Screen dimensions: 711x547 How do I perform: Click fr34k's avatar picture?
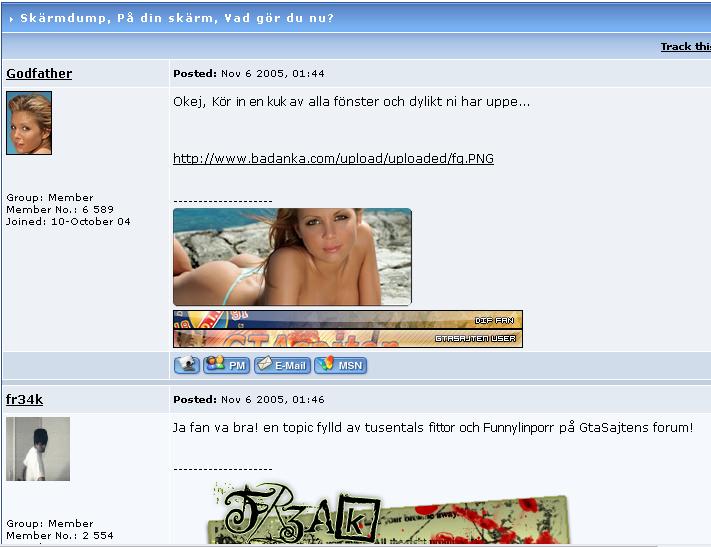click(38, 449)
